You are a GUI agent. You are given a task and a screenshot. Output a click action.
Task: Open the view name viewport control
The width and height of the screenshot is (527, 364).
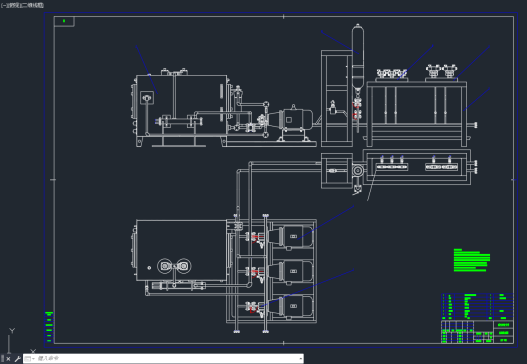point(13,5)
